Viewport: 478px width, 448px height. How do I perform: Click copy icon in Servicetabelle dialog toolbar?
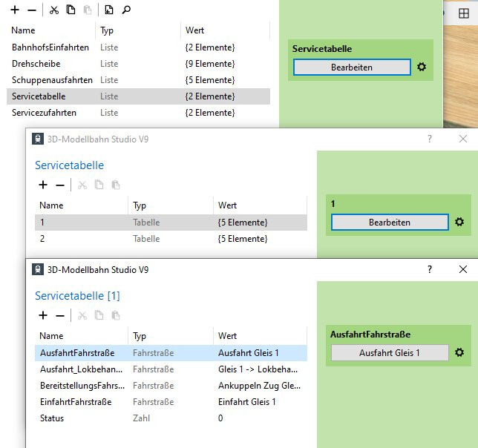tap(99, 185)
